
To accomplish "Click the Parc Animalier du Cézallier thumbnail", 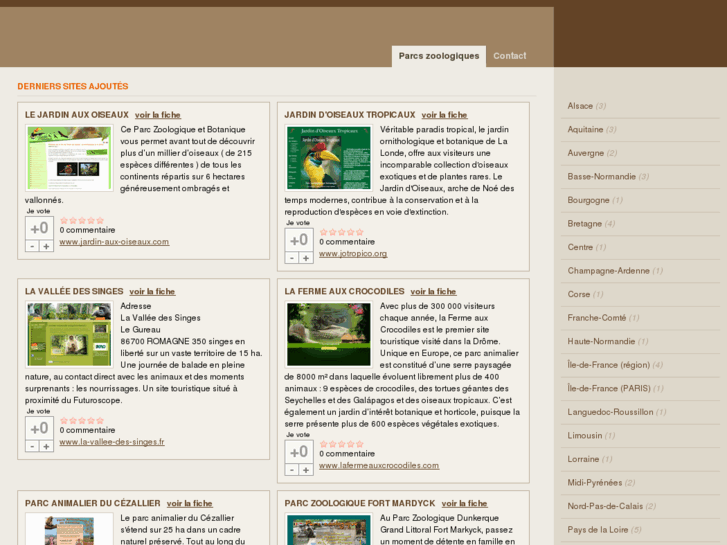I will 69,529.
